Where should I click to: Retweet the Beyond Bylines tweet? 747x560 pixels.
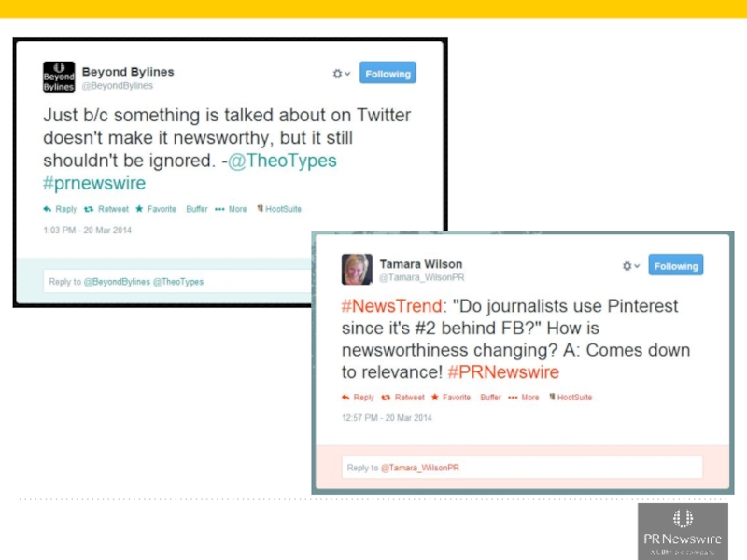[x=106, y=209]
